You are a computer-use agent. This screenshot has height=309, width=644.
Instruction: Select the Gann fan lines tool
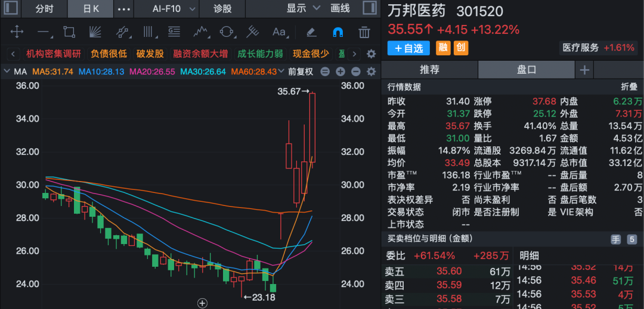(95, 32)
